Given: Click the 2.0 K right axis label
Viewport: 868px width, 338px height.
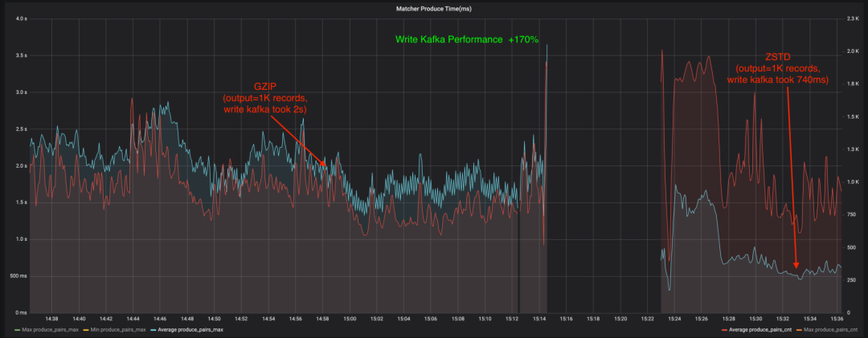Looking at the screenshot, I should tap(852, 51).
